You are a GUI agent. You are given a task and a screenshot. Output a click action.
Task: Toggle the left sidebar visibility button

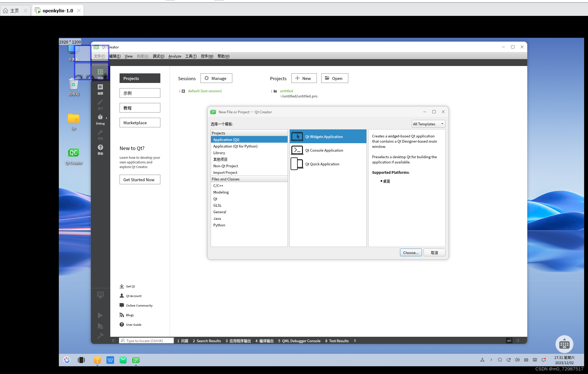114,341
